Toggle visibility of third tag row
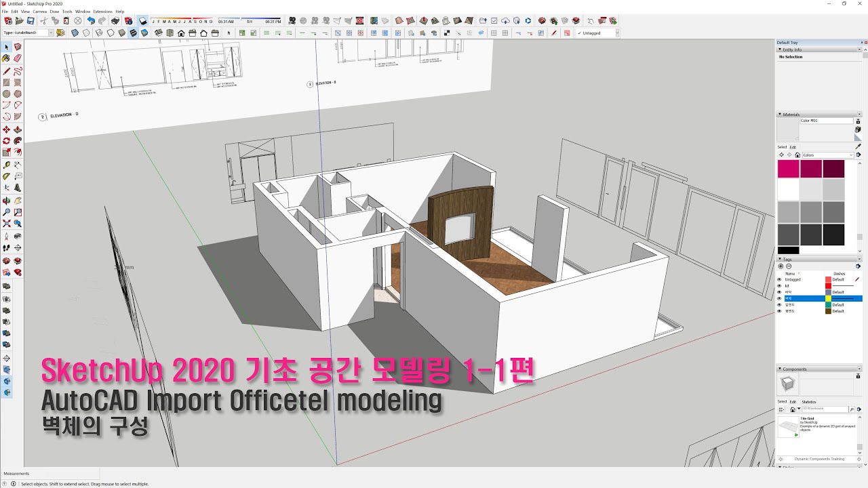Viewport: 868px width, 488px height. point(779,292)
